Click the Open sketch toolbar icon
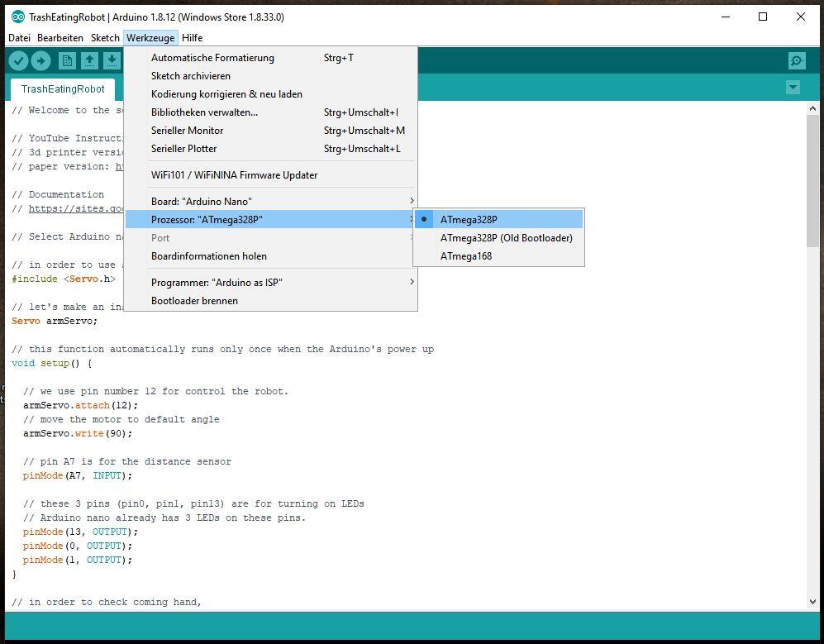This screenshot has width=824, height=644. [89, 60]
